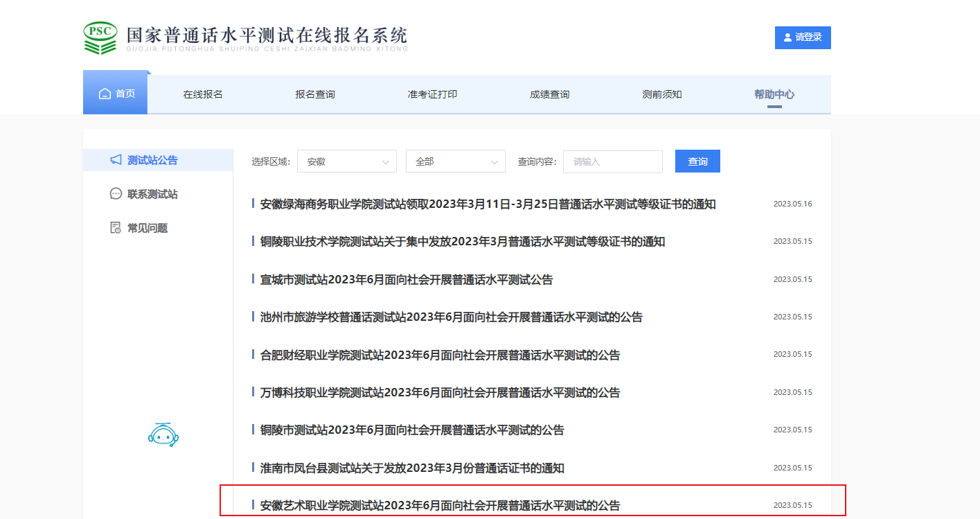Screen dimensions: 980x519
Task: Open the 在线报名 navigation tab
Action: pos(203,94)
